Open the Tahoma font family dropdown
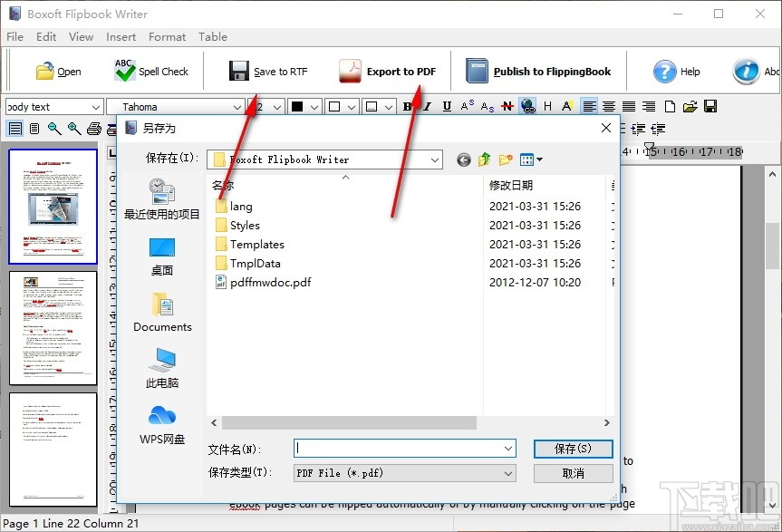The height and width of the screenshot is (532, 782). [238, 106]
